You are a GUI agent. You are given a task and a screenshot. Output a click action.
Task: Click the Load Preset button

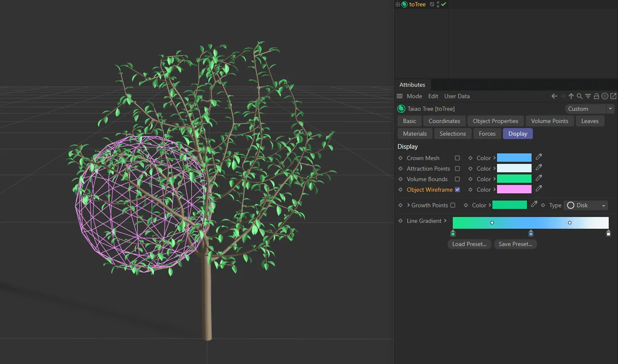click(469, 244)
